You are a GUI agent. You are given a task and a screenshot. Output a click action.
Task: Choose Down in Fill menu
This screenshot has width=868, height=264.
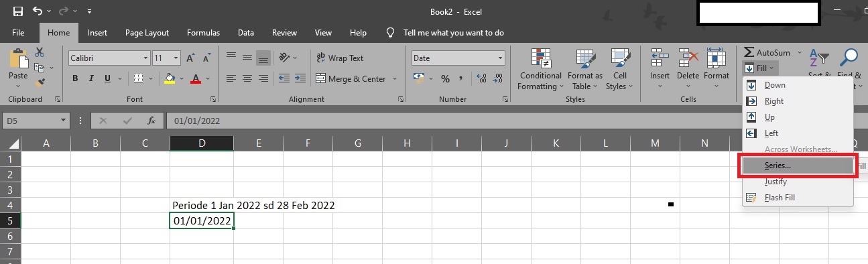click(x=798, y=85)
